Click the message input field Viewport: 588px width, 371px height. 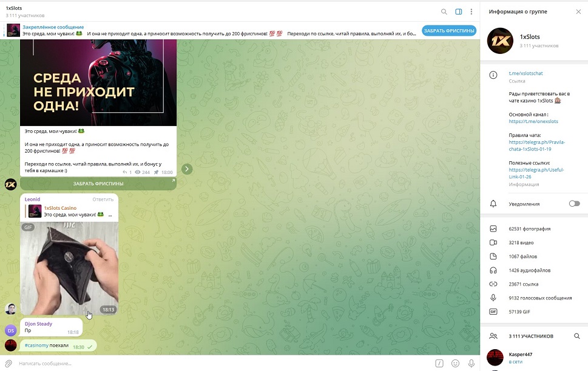[223, 363]
